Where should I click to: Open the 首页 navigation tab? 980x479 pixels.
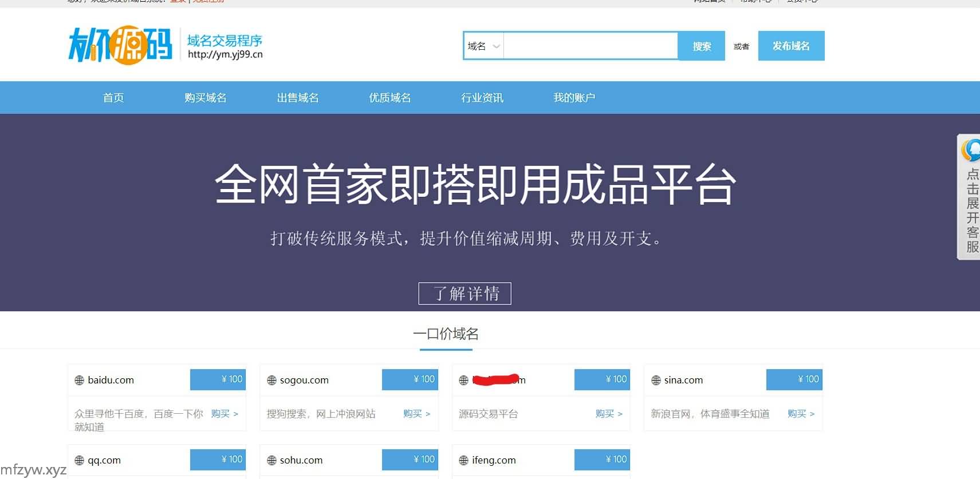tap(113, 98)
